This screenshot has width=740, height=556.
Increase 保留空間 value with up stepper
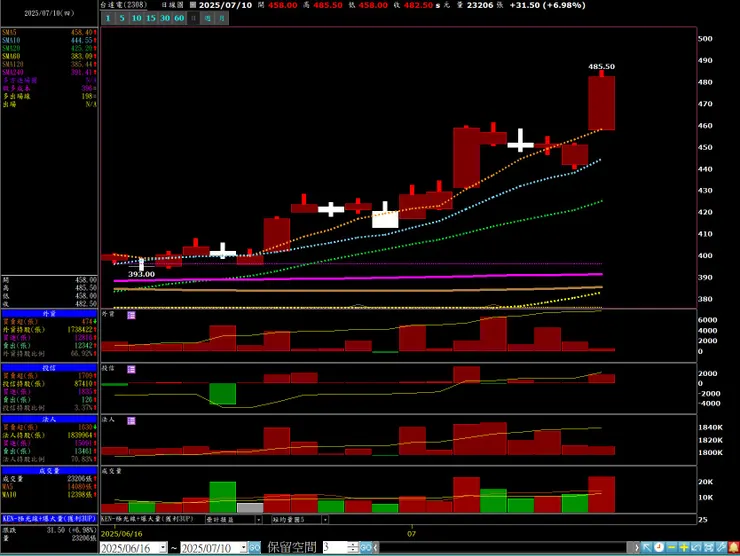point(353,545)
